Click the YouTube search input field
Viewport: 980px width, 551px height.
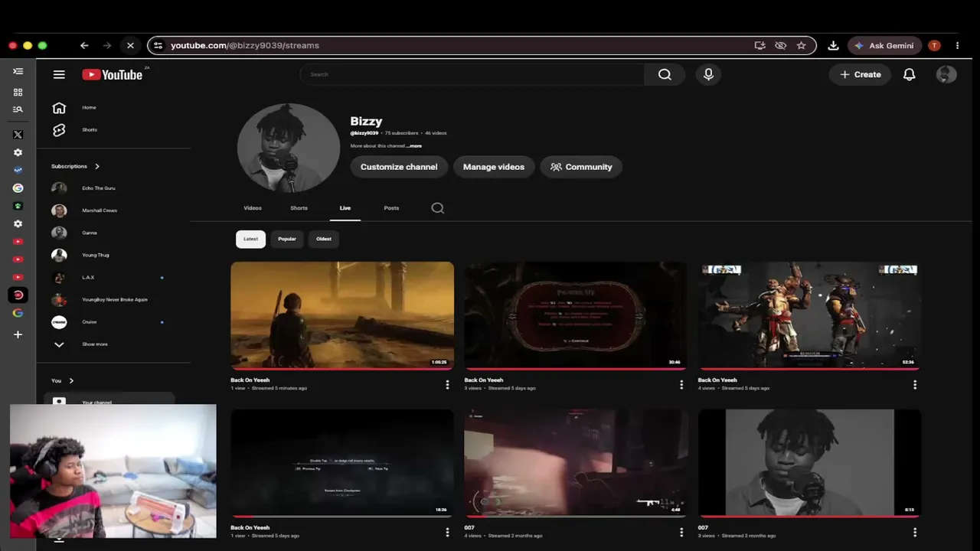[472, 74]
